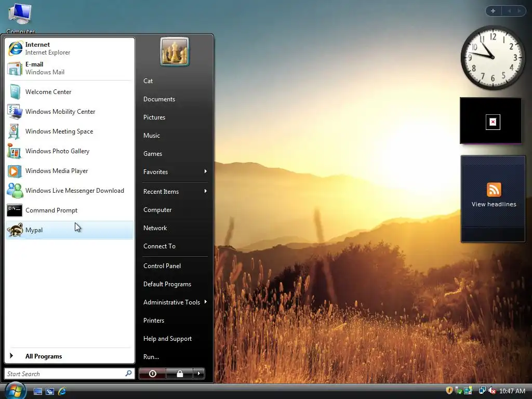Click the analog clock gadget
This screenshot has width=532, height=399.
(493, 57)
